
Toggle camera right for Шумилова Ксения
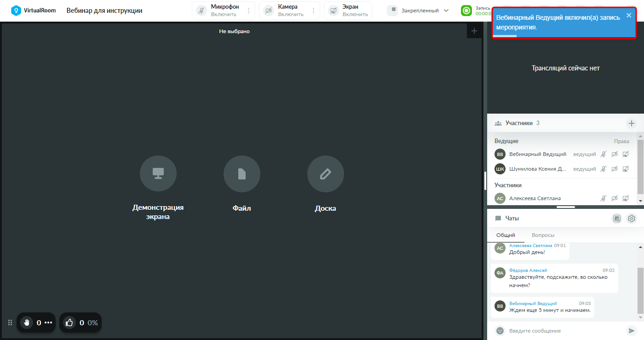pos(615,169)
